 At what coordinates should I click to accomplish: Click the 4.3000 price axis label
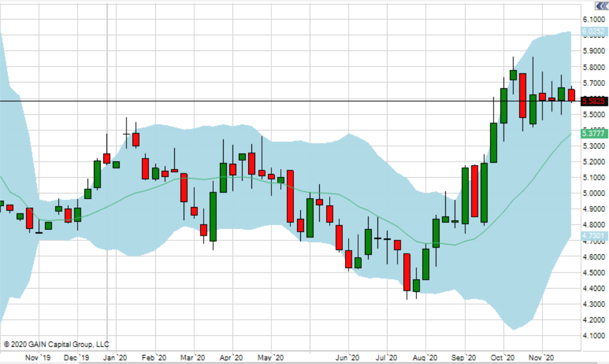click(x=594, y=304)
